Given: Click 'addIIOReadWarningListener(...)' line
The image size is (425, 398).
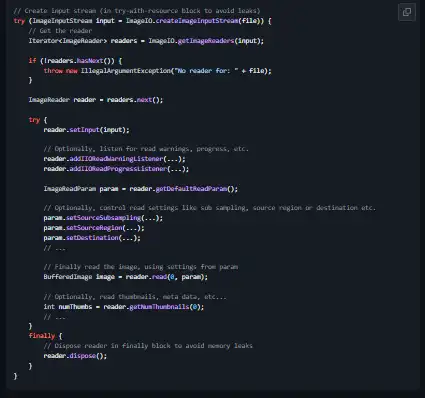Looking at the screenshot, I should tap(114, 159).
